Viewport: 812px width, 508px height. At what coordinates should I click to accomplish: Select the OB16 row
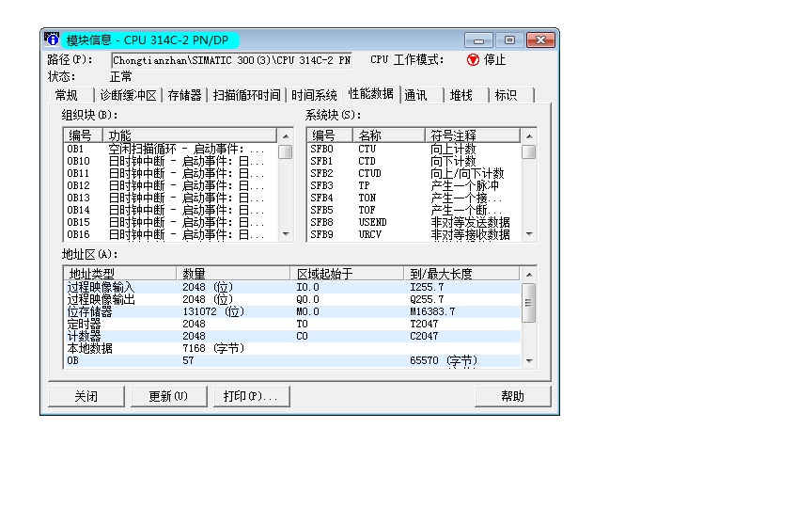pyautogui.click(x=170, y=235)
